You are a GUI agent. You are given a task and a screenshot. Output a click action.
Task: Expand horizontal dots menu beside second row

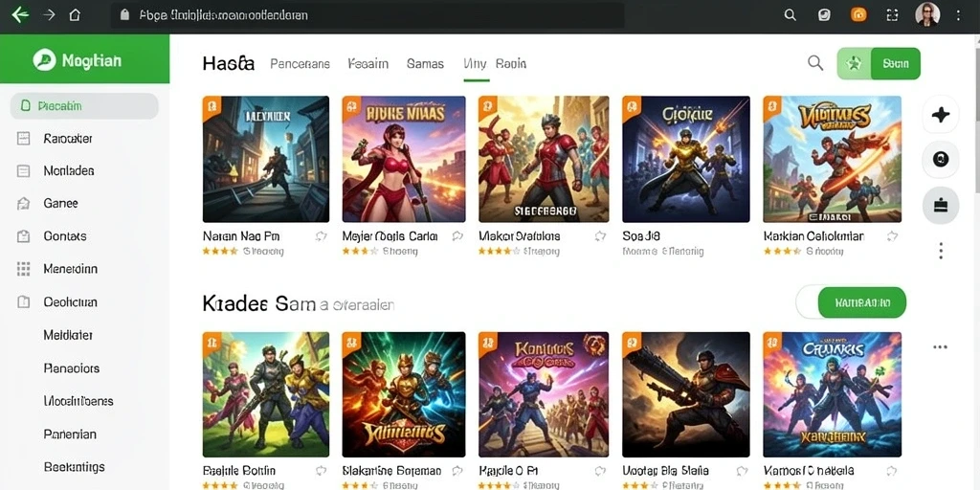coord(940,346)
